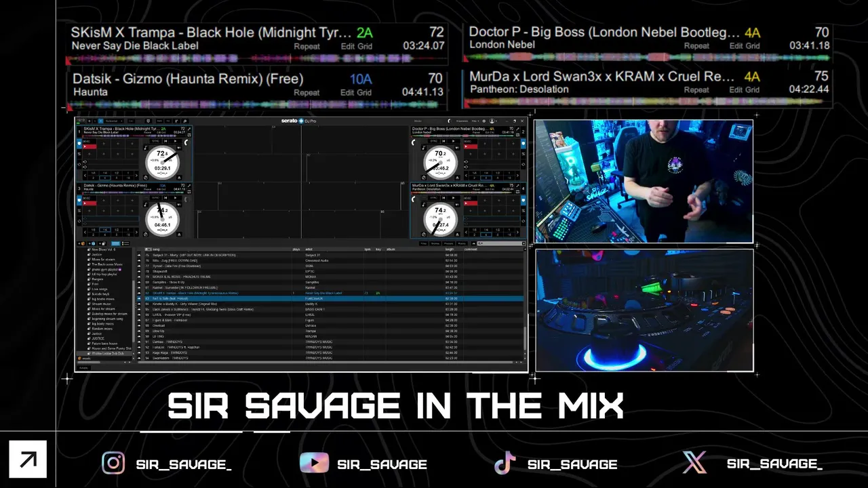Toggle the first loop slot on deck 2
Image resolution: width=868 pixels, height=488 pixels.
492,162
